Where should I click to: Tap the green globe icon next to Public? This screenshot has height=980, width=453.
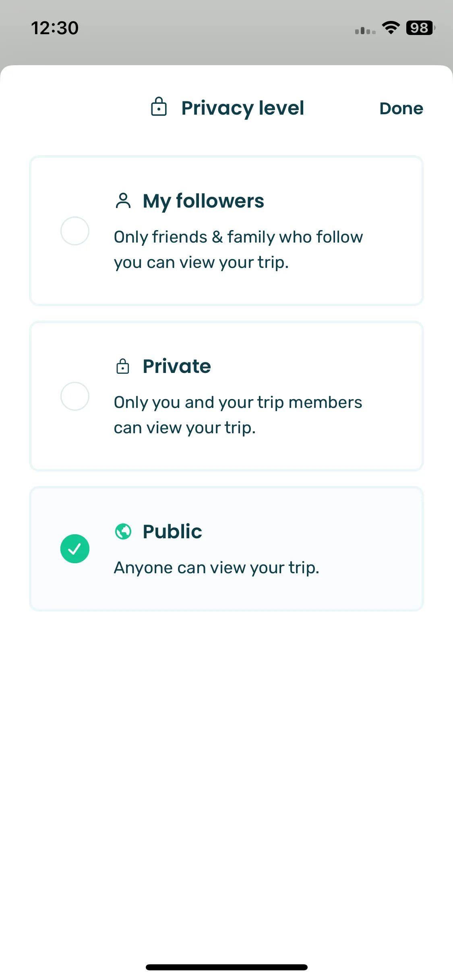[123, 531]
